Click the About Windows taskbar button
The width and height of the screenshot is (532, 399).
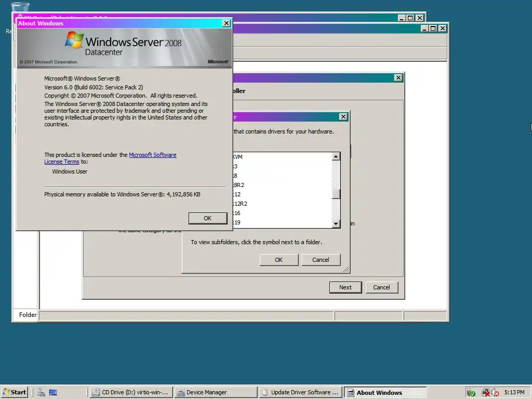[385, 392]
